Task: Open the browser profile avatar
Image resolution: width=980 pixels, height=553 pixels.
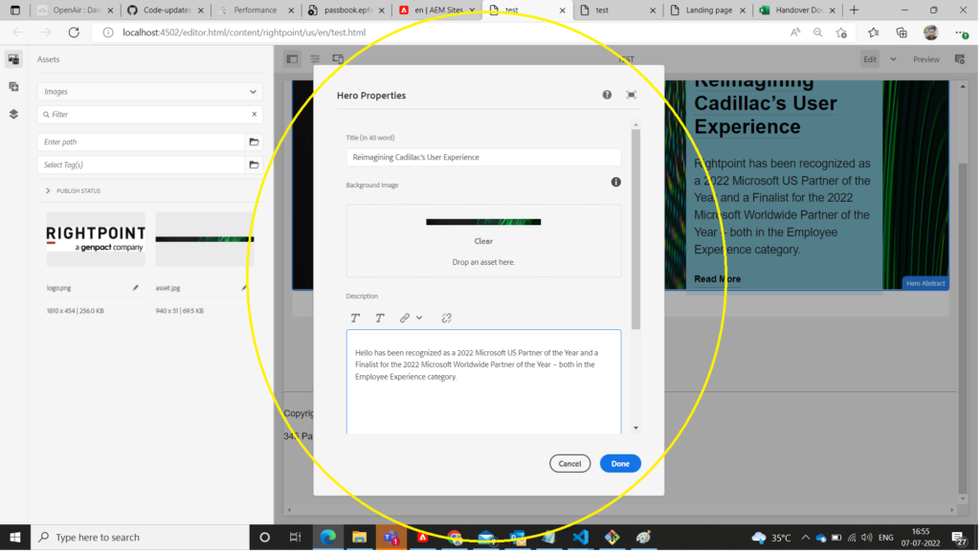Action: point(930,33)
